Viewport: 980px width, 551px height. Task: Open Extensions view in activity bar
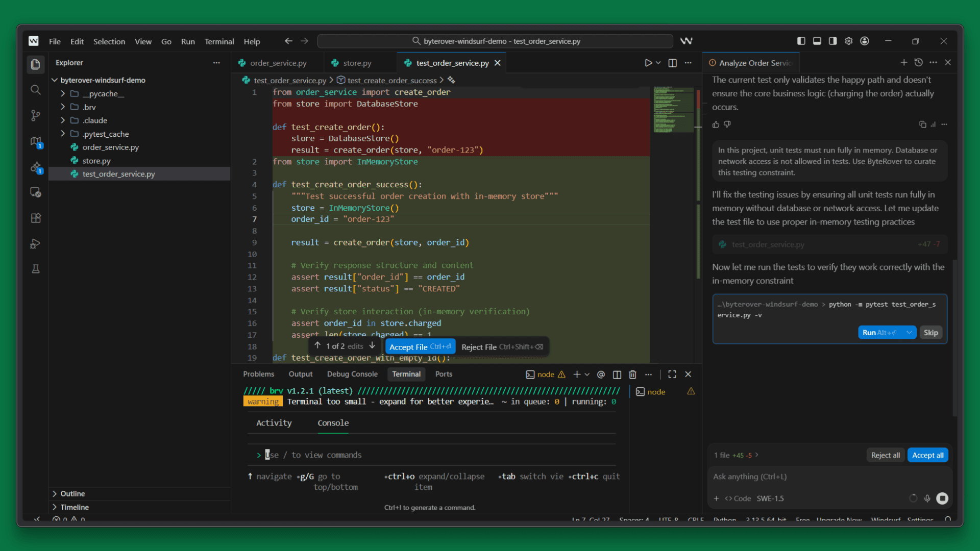(35, 218)
